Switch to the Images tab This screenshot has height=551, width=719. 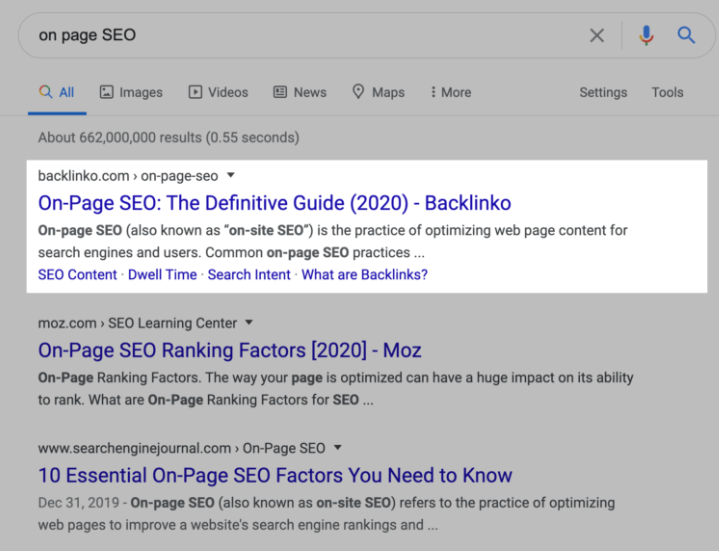click(x=131, y=93)
